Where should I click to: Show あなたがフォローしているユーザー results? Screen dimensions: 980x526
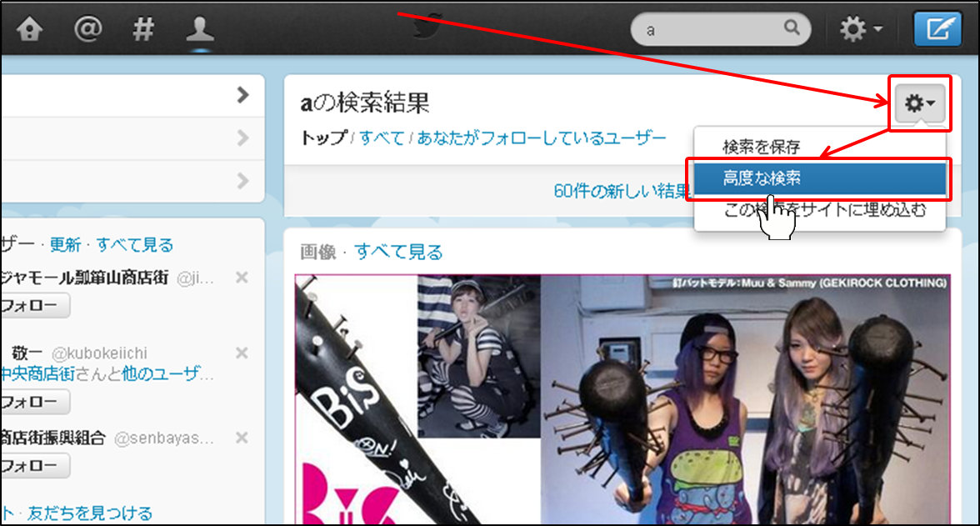[x=542, y=138]
